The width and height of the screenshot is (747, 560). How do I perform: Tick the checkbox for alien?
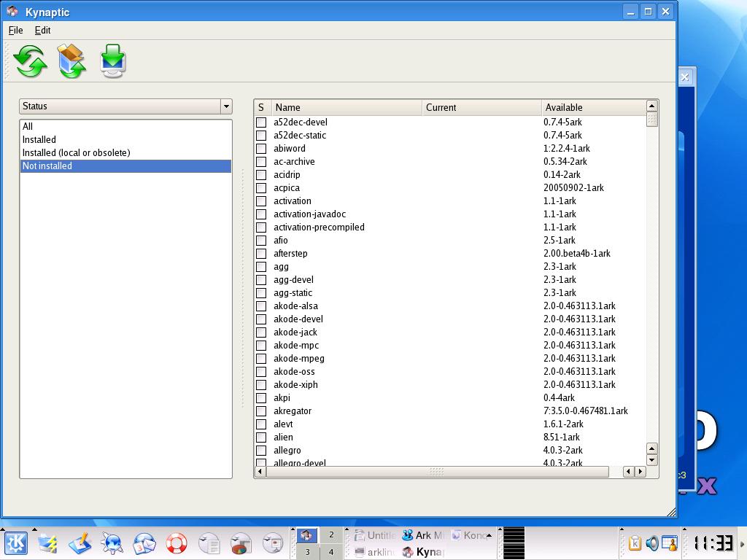(x=261, y=437)
